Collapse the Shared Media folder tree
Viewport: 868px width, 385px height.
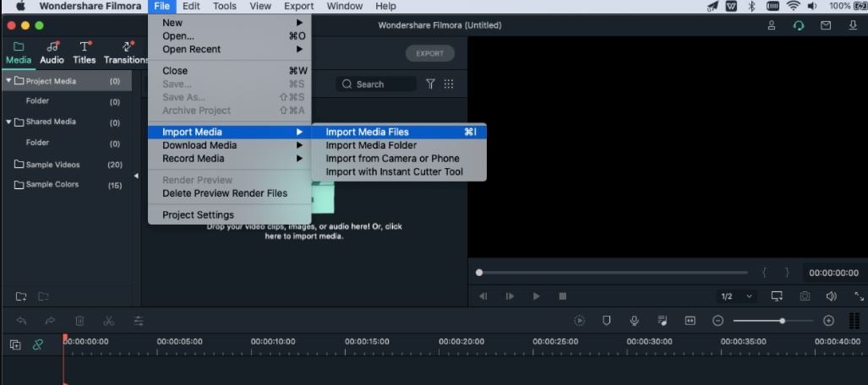(x=8, y=122)
